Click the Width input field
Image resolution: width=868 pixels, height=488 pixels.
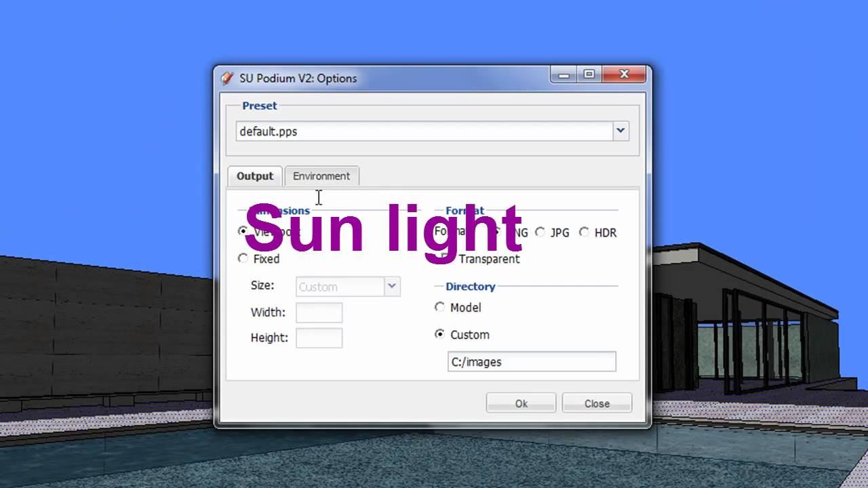coord(319,312)
